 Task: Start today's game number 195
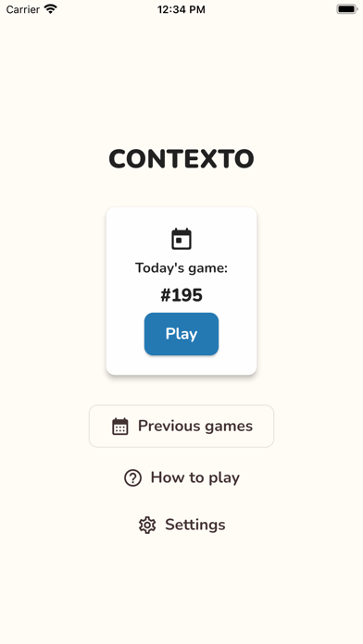(181, 334)
